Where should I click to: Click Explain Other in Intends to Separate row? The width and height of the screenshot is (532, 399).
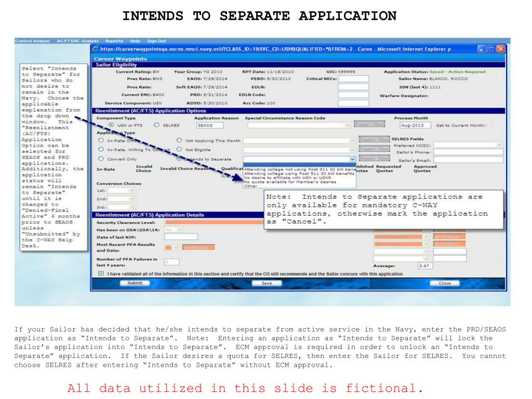click(374, 158)
